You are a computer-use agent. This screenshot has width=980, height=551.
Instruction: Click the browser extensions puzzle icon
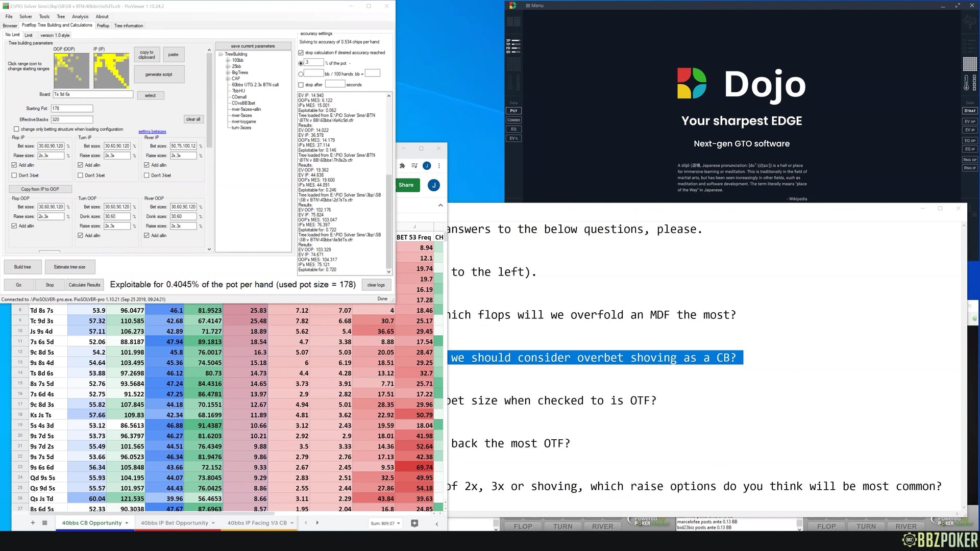[402, 166]
